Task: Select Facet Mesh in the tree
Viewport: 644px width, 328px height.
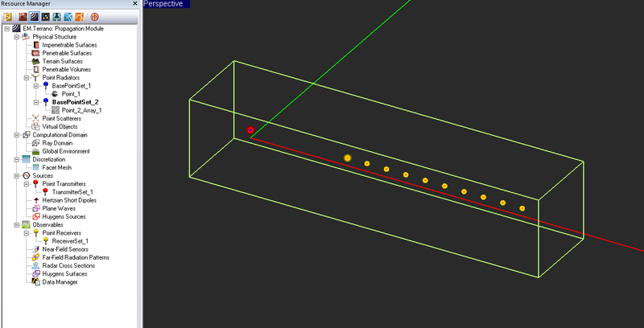Action: point(56,168)
